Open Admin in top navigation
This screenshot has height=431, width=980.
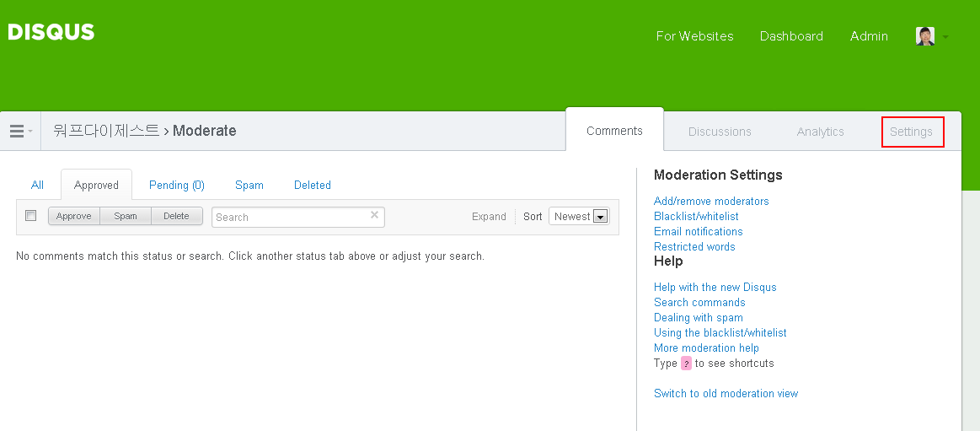tap(869, 36)
